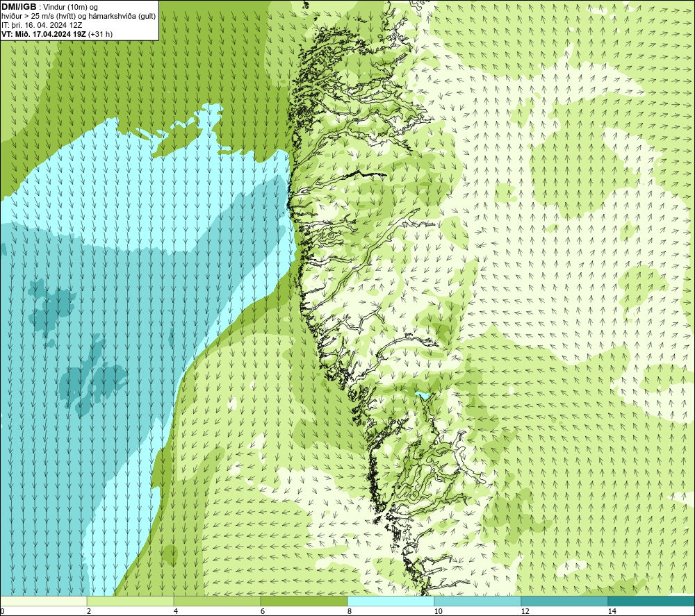Click the legend label "10"
The image size is (695, 616).
pos(438,612)
